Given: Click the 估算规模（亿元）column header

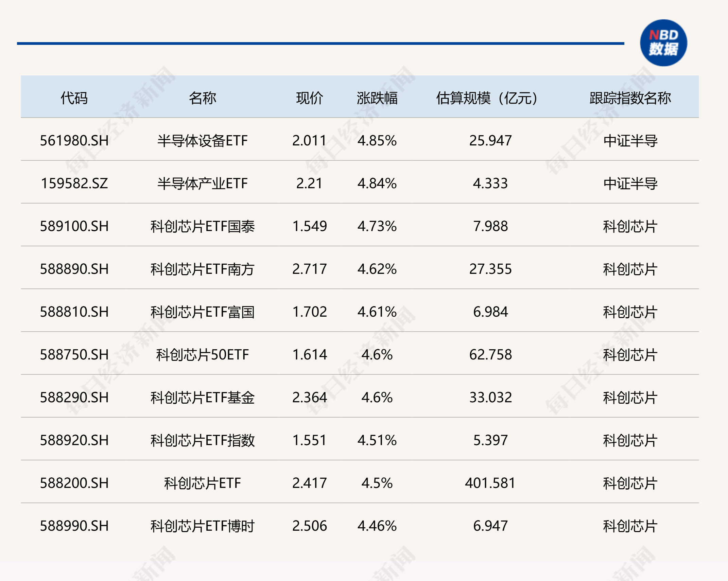Looking at the screenshot, I should 487,98.
